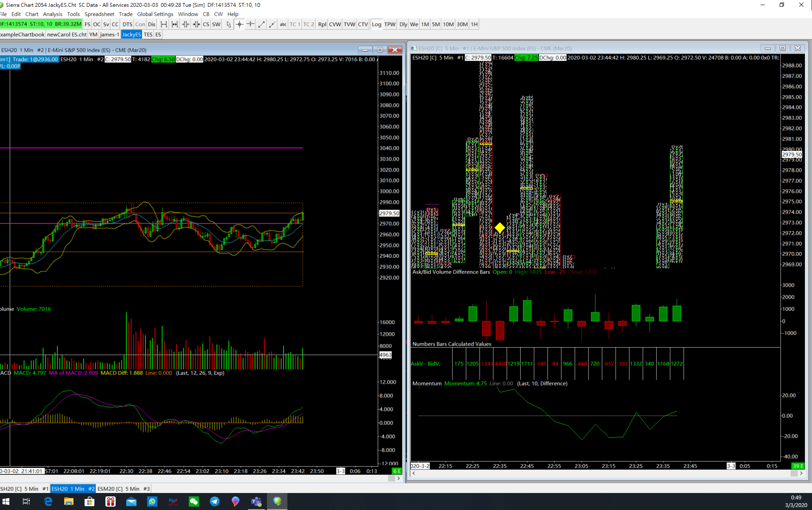Click the OC toolbar button
812x510 pixels.
pyautogui.click(x=97, y=24)
